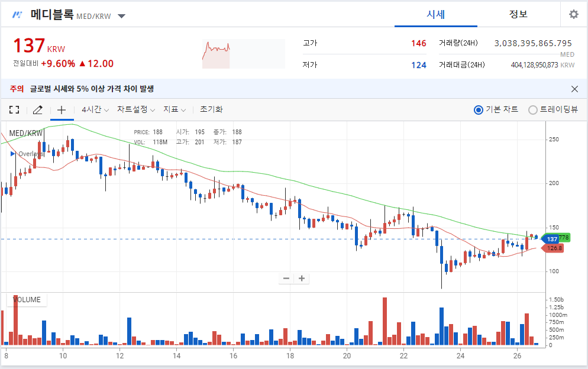Click the MediBloc coin logo icon
The height and width of the screenshot is (369, 588).
click(17, 15)
